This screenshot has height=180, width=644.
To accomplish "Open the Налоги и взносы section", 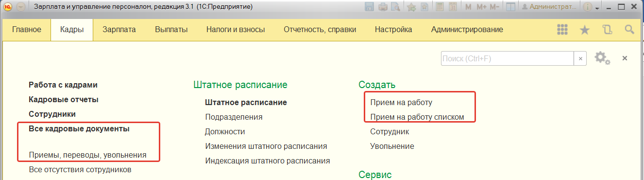I will click(x=236, y=30).
